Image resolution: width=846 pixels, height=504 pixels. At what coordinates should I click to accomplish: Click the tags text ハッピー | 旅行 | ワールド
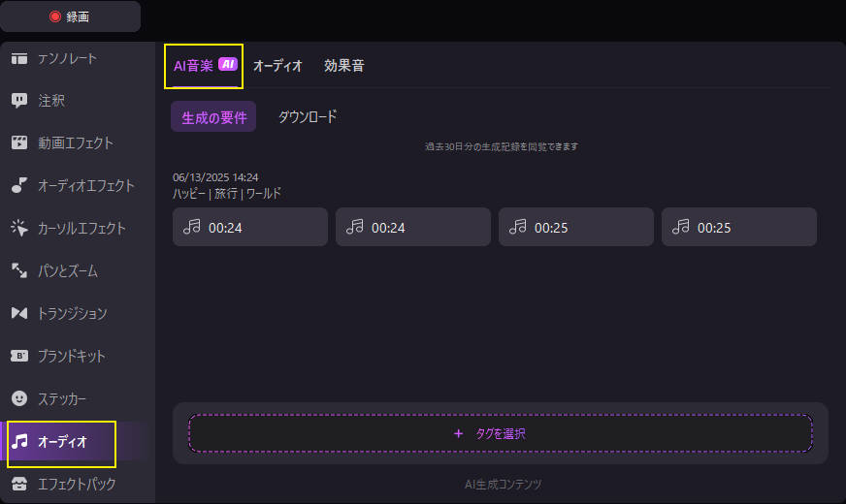pos(227,194)
